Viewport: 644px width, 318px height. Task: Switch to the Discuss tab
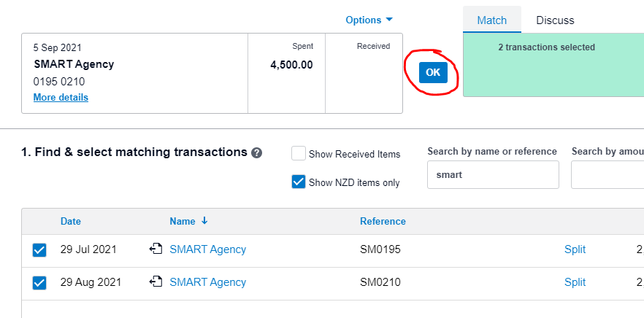point(555,20)
